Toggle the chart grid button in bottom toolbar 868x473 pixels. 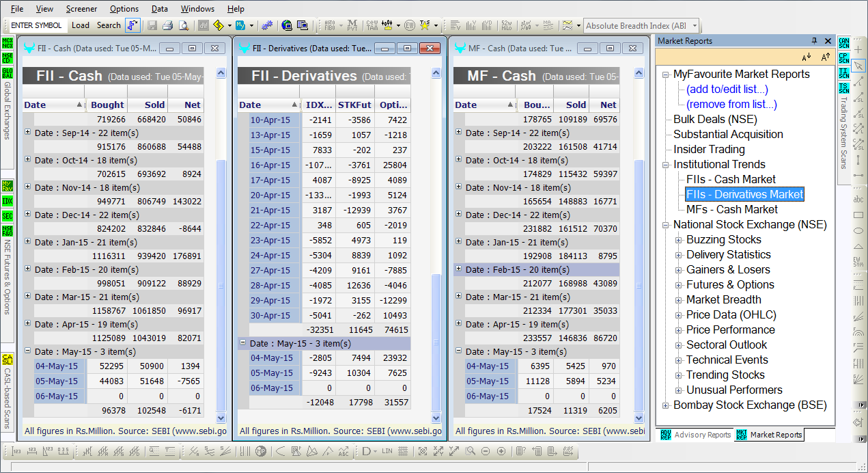403,451
